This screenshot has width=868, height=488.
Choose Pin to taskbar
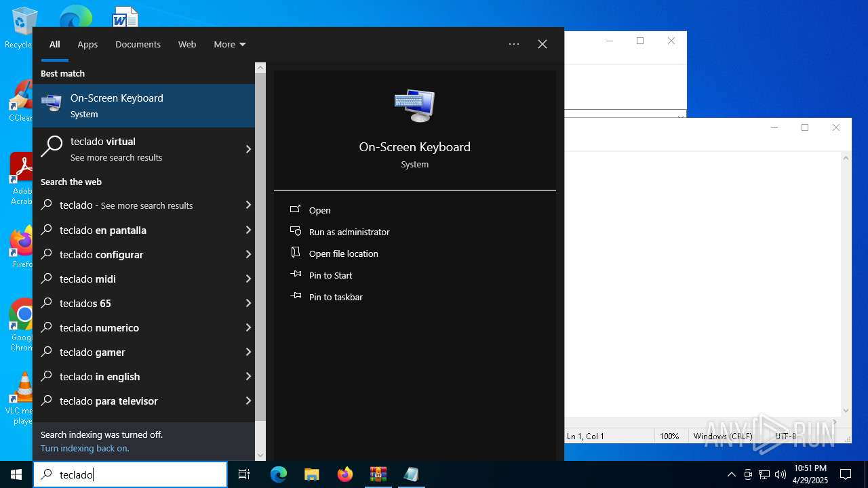pyautogui.click(x=336, y=297)
